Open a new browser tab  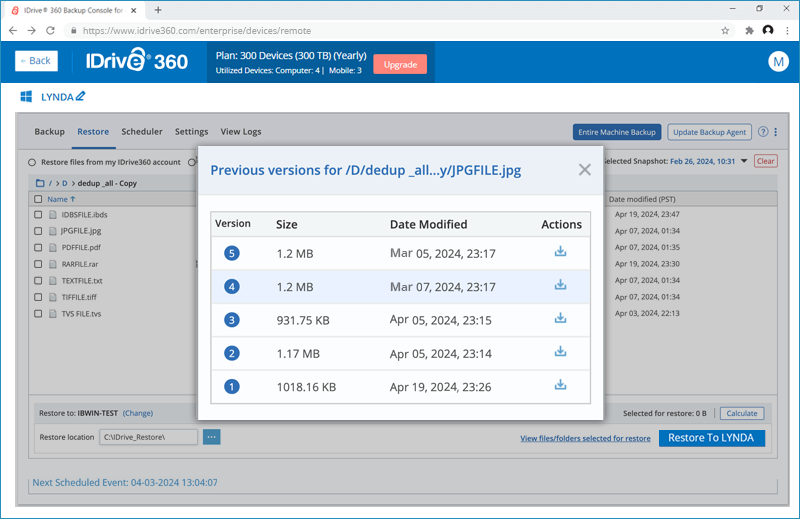(x=158, y=10)
